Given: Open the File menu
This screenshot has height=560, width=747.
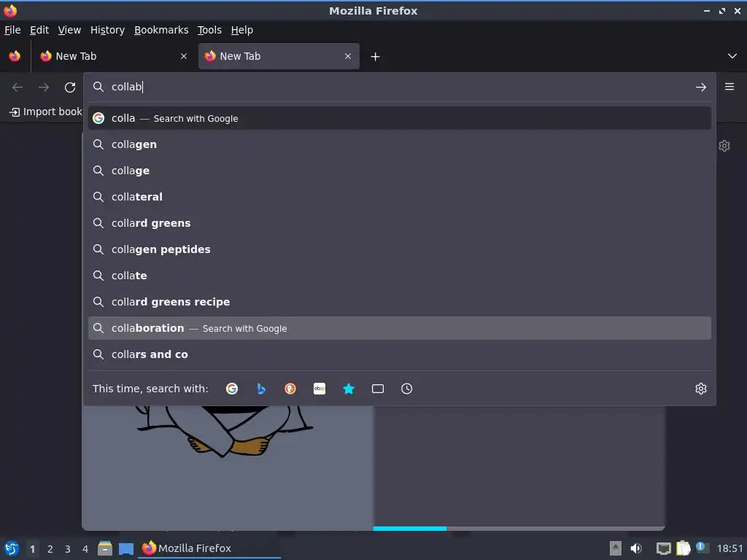Looking at the screenshot, I should click(x=12, y=30).
